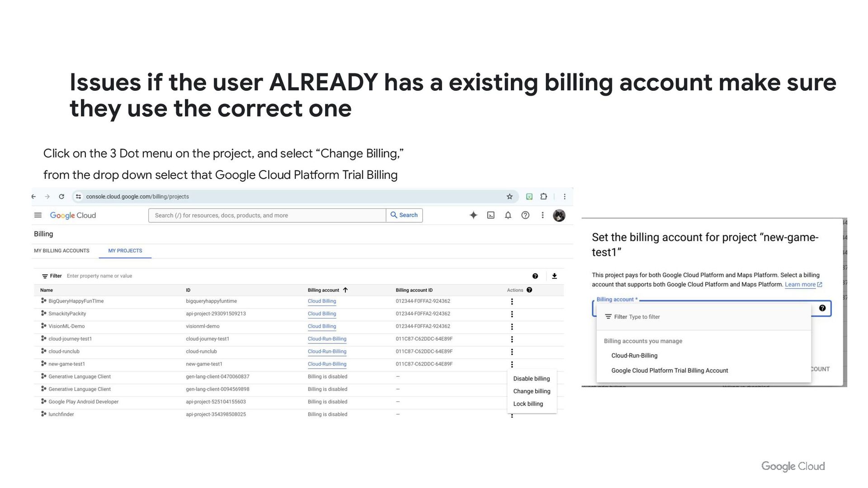Click the download table icon
The width and height of the screenshot is (868, 488).
click(554, 276)
